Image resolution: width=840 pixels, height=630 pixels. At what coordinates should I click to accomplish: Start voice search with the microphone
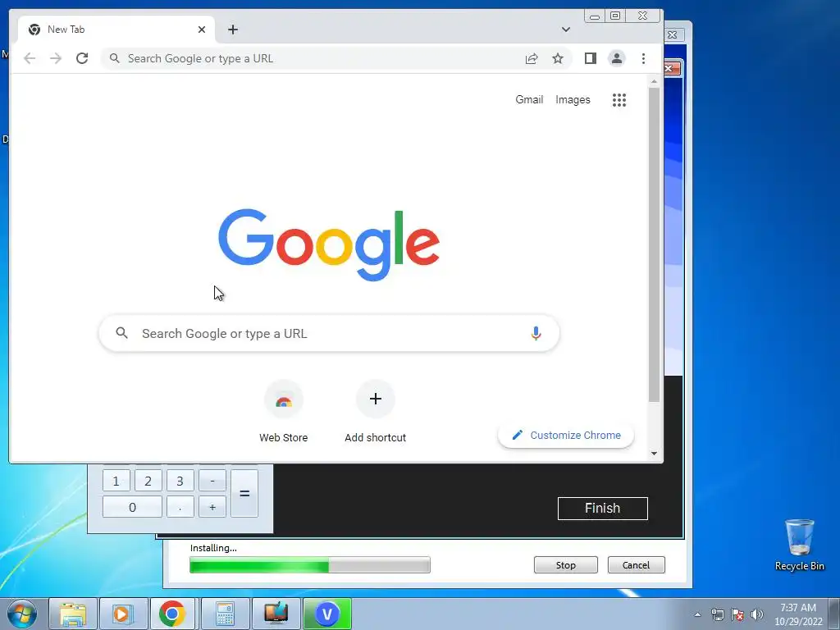tap(536, 333)
